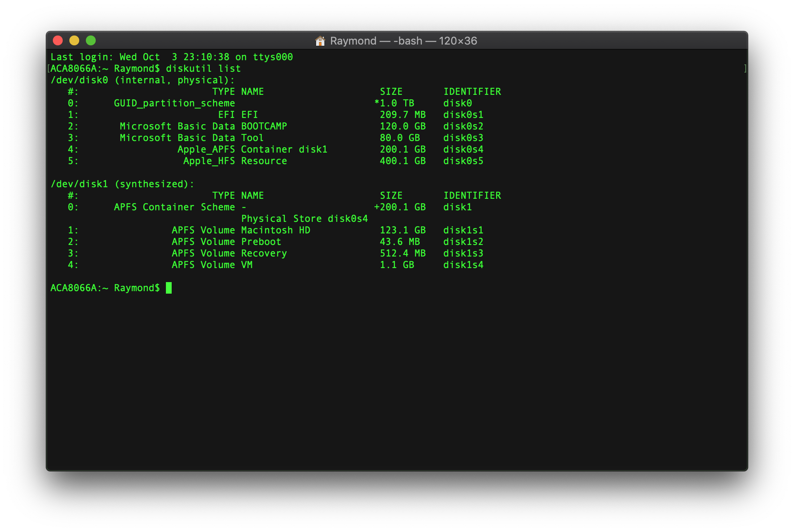Click identifier 'disk0s3'

[x=463, y=138]
